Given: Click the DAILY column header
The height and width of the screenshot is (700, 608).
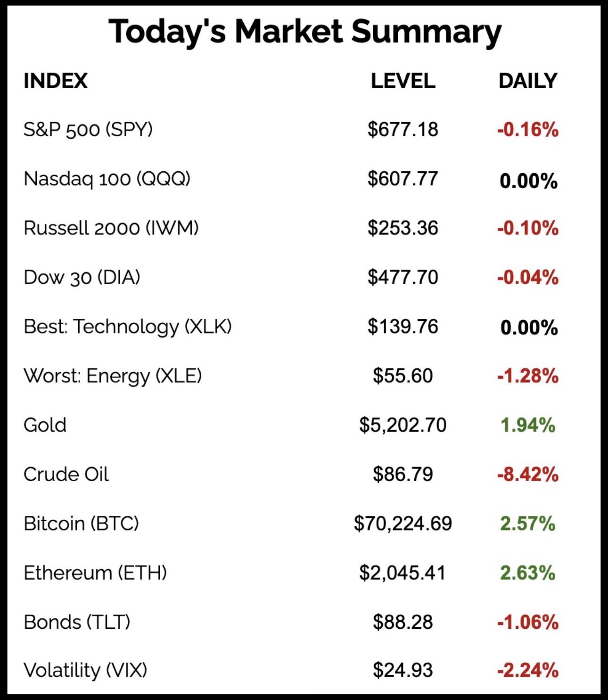Looking at the screenshot, I should (528, 81).
